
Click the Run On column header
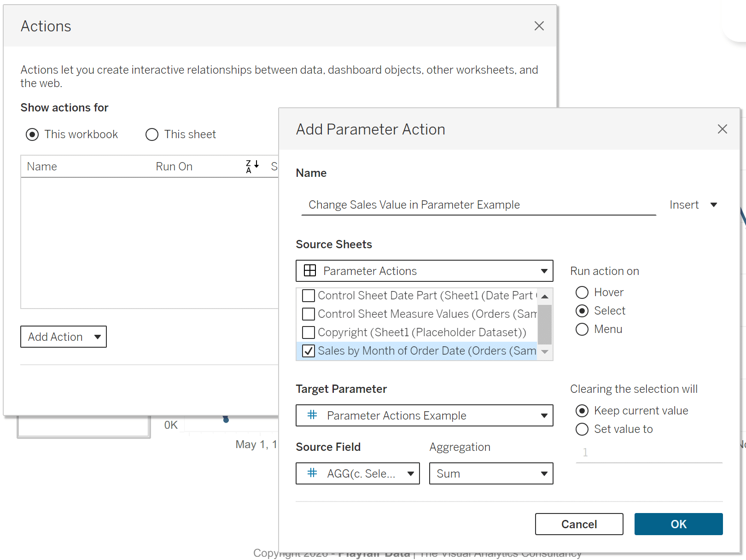coord(174,166)
